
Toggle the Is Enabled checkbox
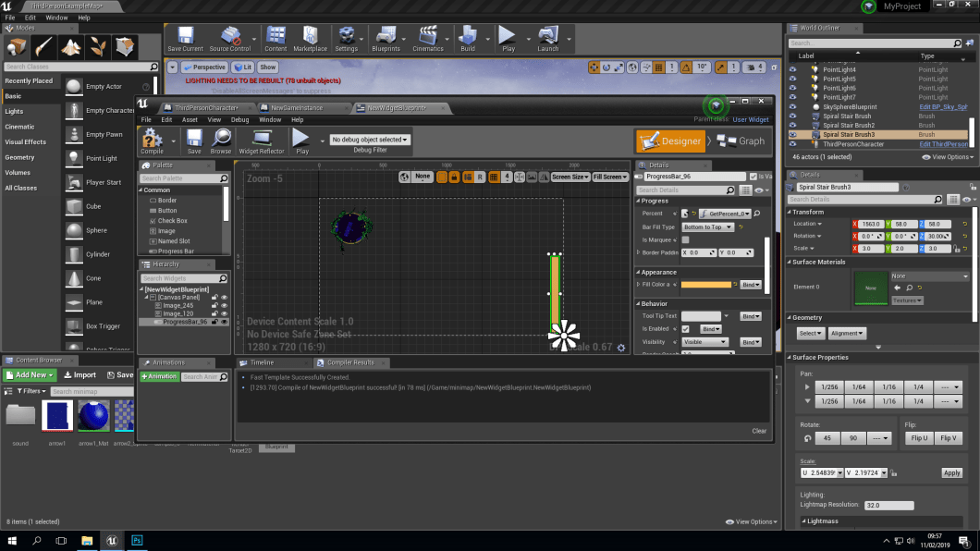click(x=686, y=328)
